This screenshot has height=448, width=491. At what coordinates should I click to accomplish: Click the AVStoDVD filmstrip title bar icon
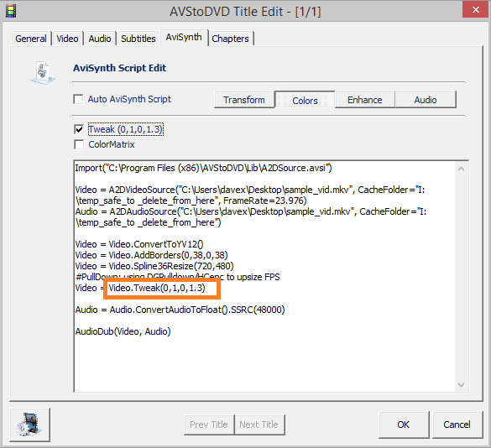pyautogui.click(x=11, y=11)
